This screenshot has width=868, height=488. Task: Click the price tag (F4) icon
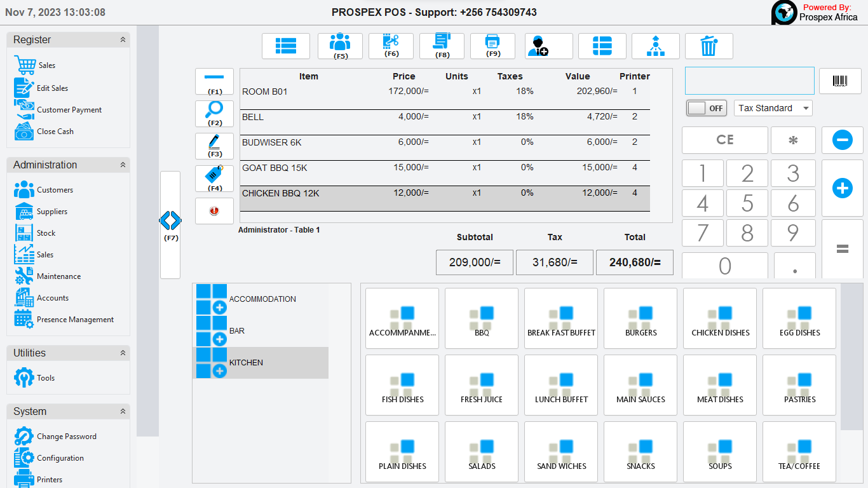[214, 178]
